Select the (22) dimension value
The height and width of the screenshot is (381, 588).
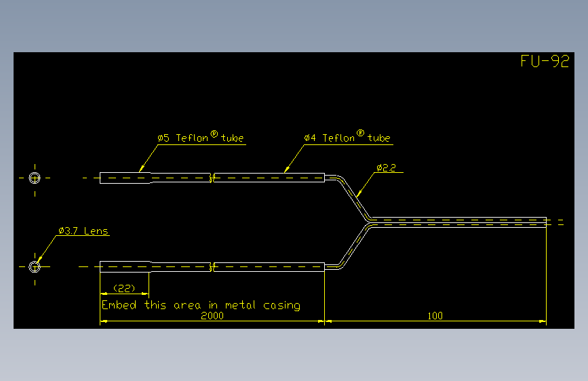click(x=124, y=288)
